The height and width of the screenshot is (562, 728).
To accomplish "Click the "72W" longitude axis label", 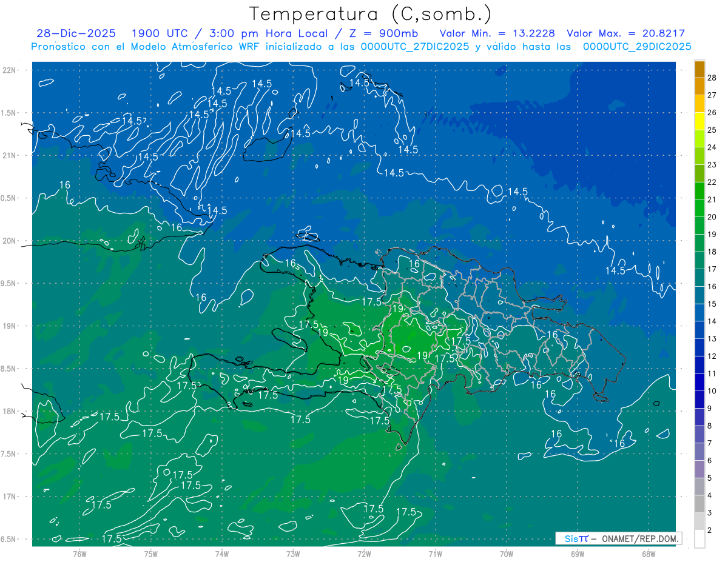I will 364,554.
